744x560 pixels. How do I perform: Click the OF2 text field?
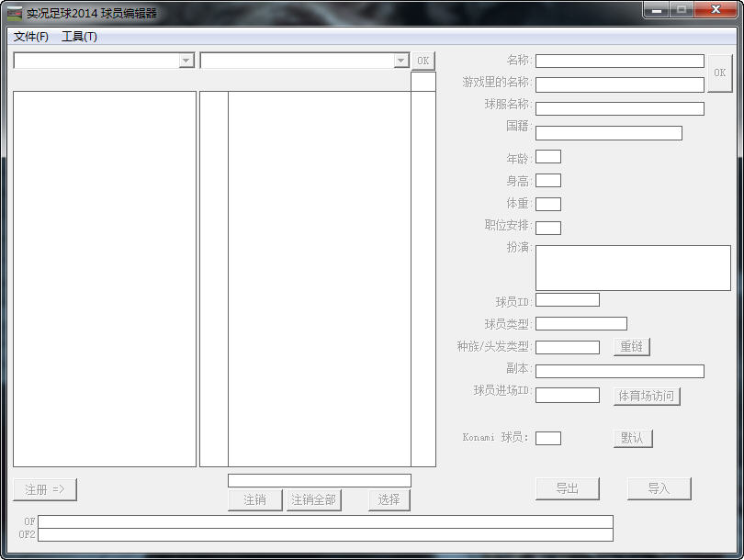pos(325,535)
